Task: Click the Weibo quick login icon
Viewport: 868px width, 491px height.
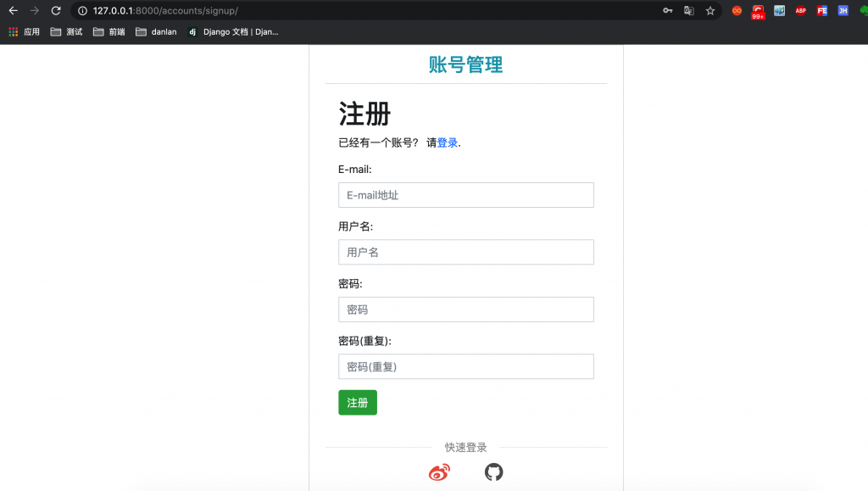Action: pyautogui.click(x=439, y=472)
